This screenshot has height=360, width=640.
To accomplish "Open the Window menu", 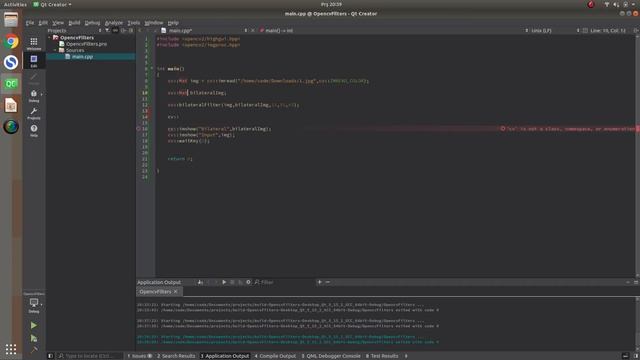I will point(154,23).
